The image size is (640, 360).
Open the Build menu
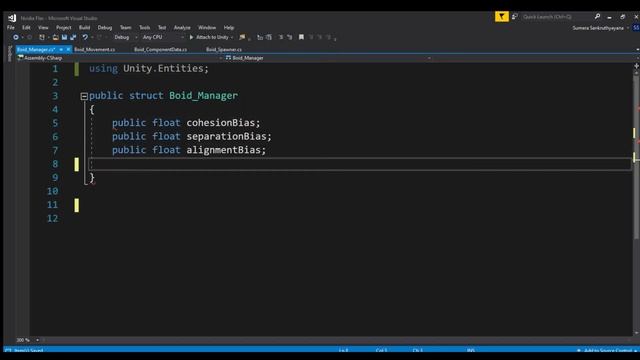coord(84,27)
